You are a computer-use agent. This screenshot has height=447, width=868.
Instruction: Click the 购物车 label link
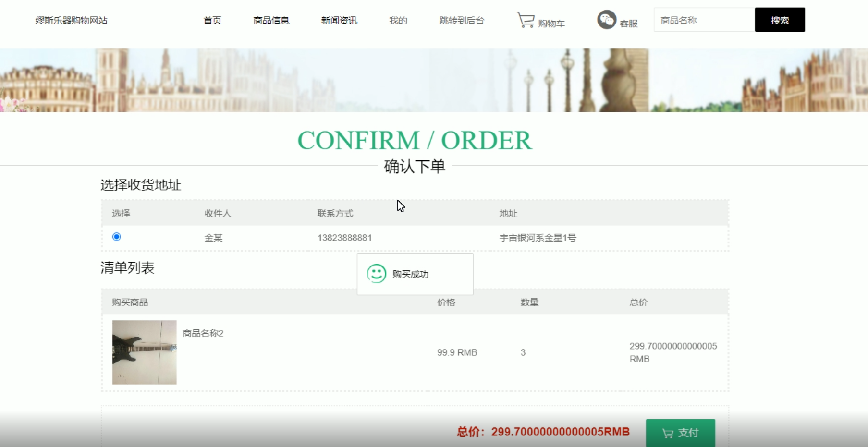[551, 24]
